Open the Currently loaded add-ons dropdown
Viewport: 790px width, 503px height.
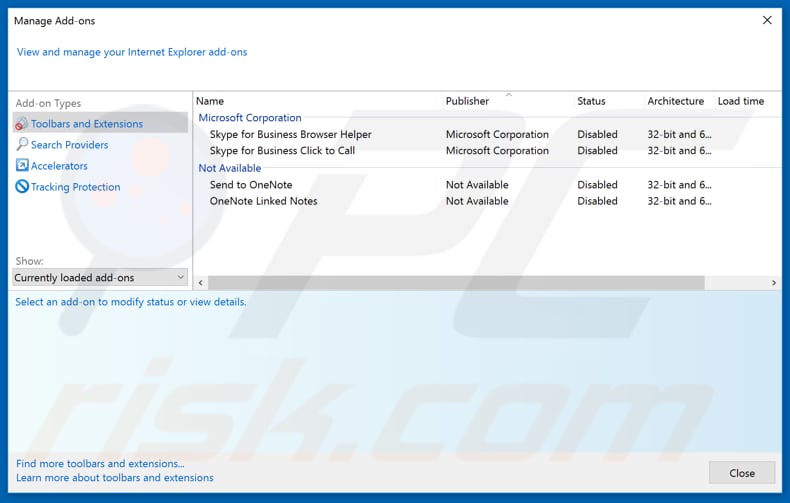coord(100,277)
